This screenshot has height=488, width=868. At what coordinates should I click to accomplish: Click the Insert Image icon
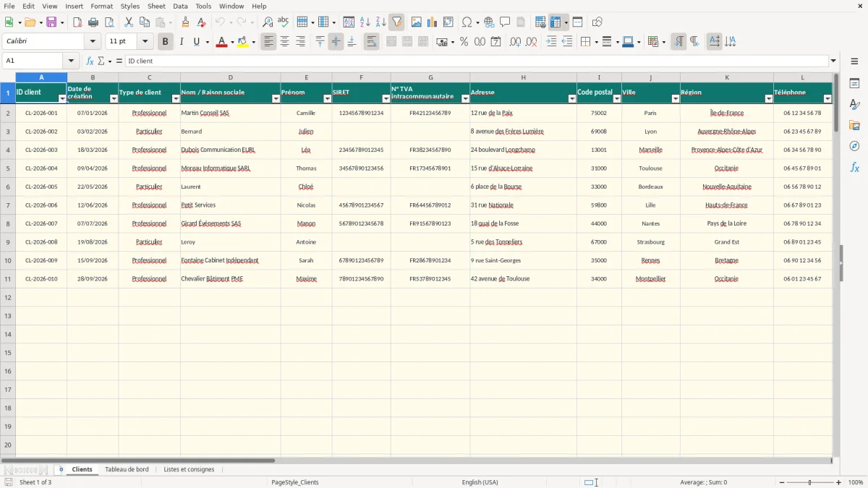pyautogui.click(x=417, y=22)
